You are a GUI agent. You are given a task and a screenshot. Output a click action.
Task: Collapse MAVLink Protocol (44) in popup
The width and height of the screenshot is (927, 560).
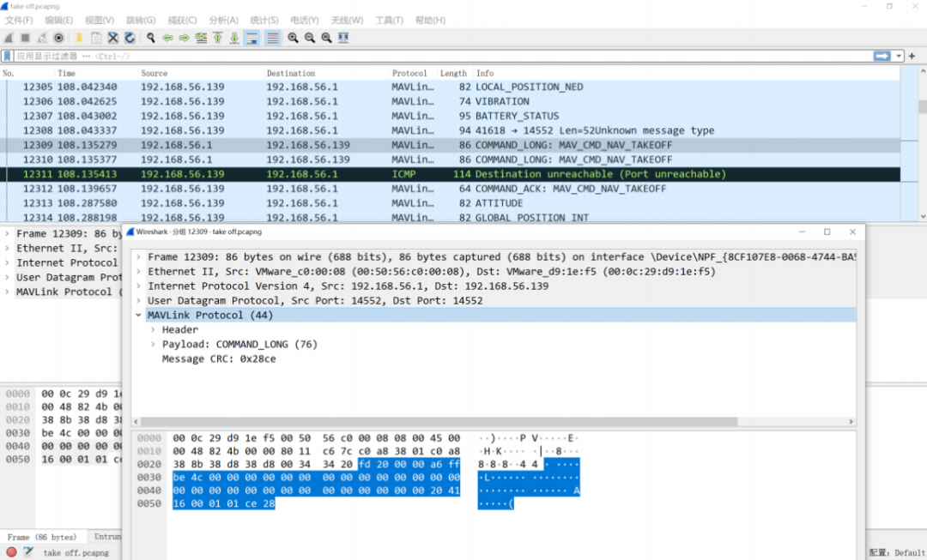coord(138,316)
